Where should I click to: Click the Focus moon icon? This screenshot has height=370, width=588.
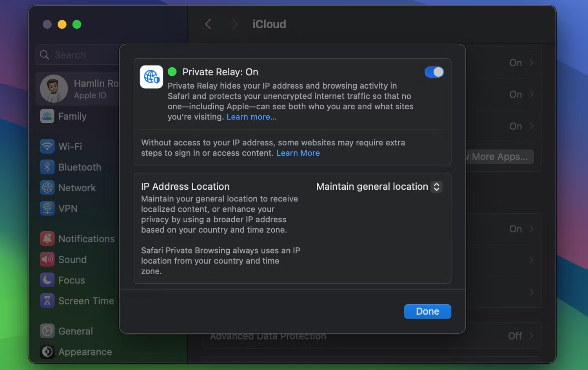[47, 280]
